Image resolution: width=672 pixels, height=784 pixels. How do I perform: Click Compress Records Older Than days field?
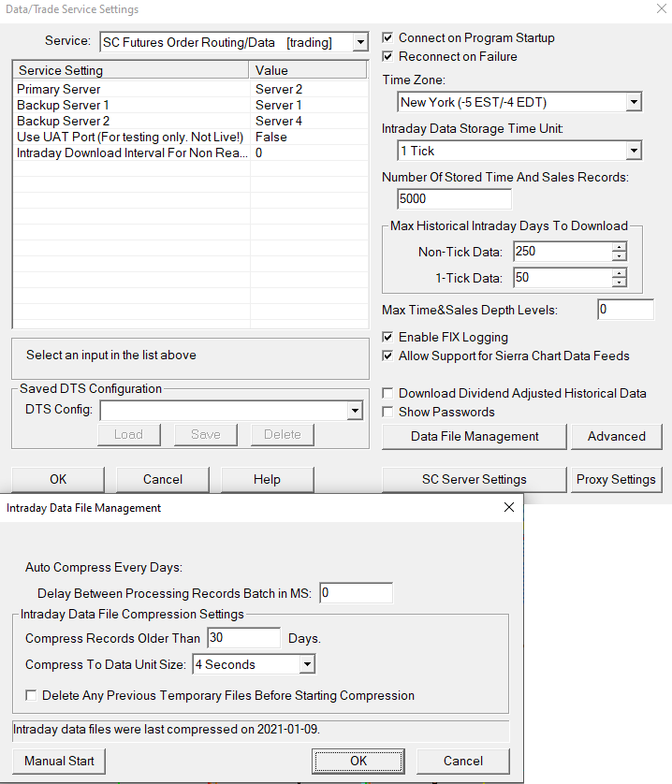pos(244,638)
